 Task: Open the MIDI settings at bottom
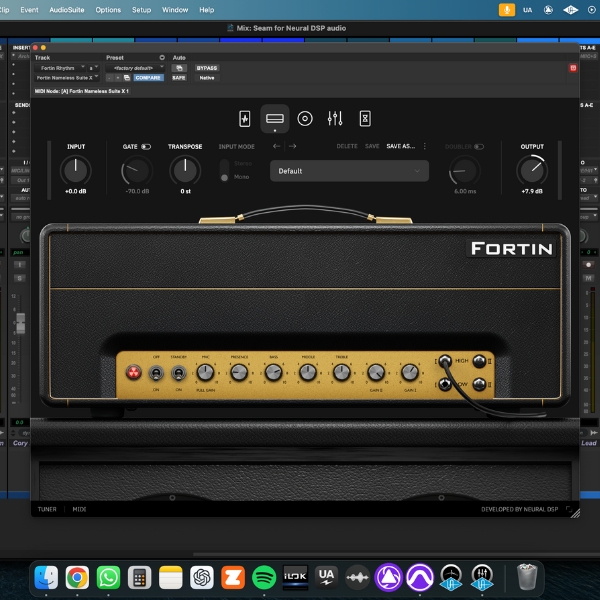point(79,509)
